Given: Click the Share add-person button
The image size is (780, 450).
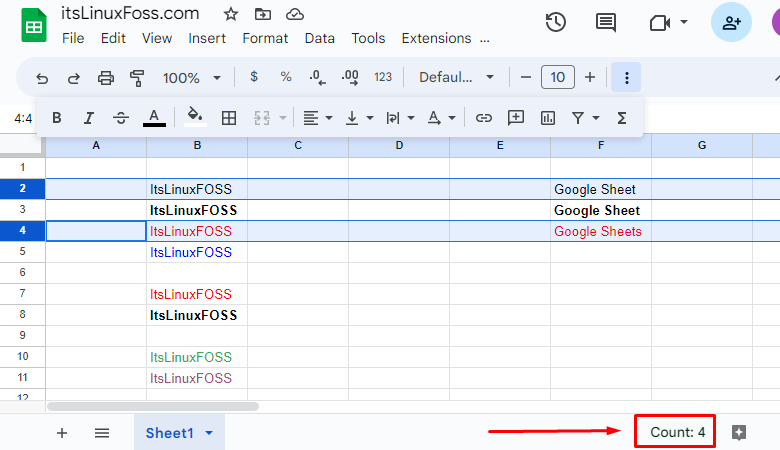Looking at the screenshot, I should [x=731, y=22].
